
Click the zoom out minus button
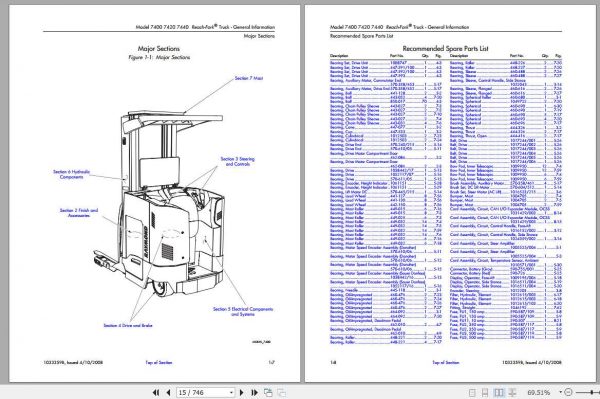pyautogui.click(x=568, y=392)
